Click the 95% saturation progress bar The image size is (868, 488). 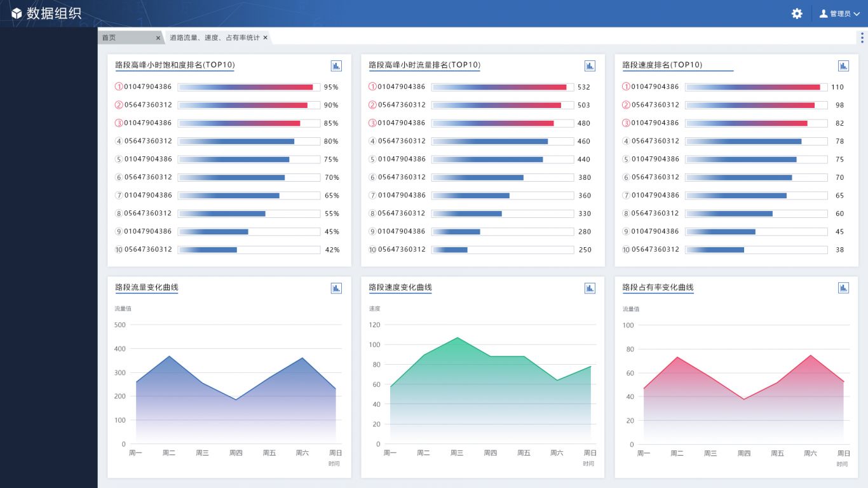point(249,87)
